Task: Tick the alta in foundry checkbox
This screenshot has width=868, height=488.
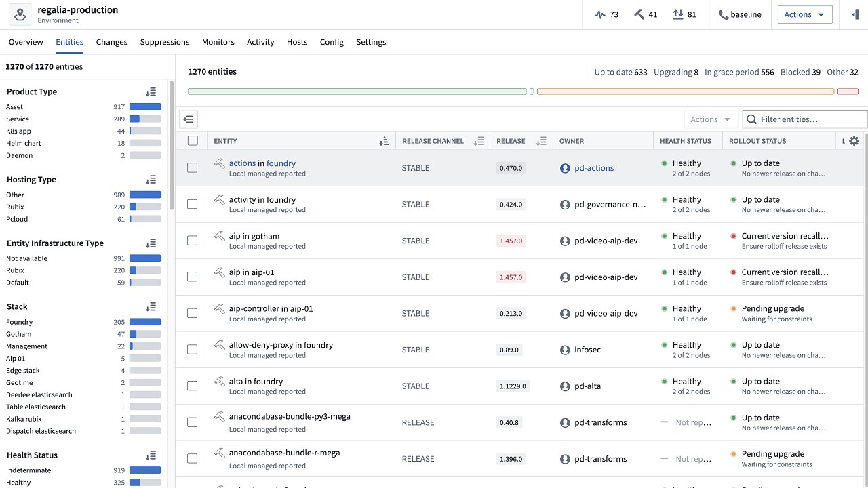Action: click(193, 386)
